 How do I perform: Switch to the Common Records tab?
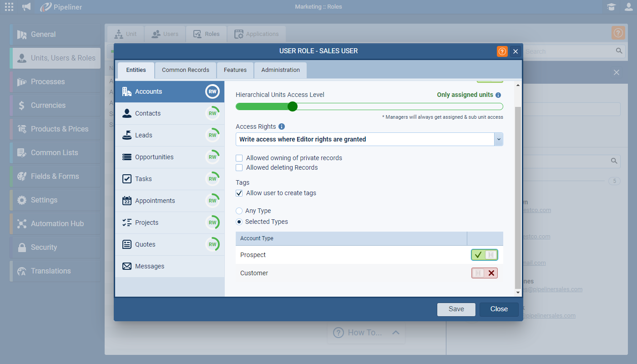pyautogui.click(x=186, y=70)
